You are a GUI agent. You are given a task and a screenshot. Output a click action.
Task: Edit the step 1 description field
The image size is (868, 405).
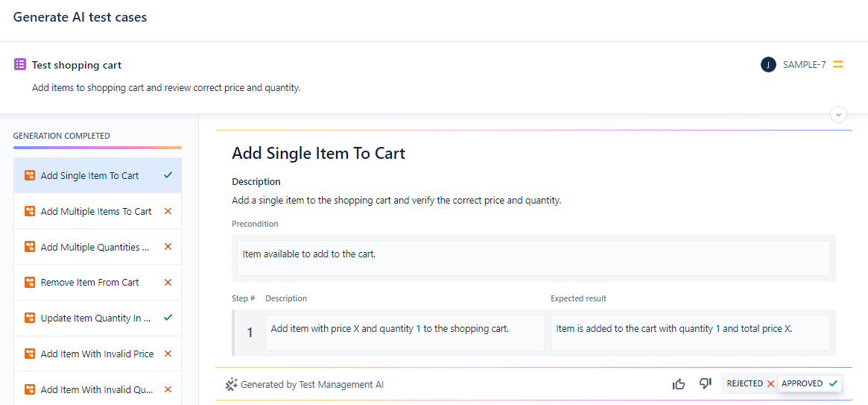pyautogui.click(x=405, y=333)
